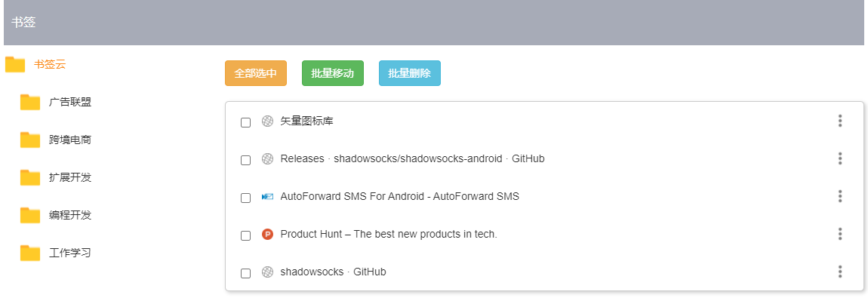
Task: Open more options for Product Hunt bookmark
Action: pos(840,234)
